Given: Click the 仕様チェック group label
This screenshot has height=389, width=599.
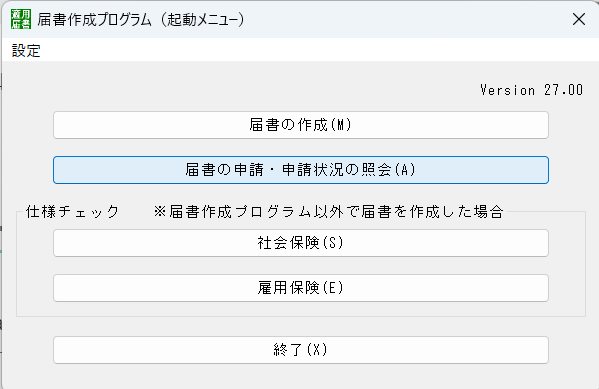Looking at the screenshot, I should 73,211.
